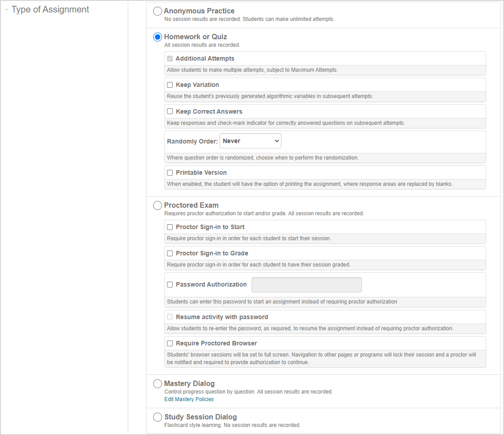Select the Anonymous Practice radio button
The height and width of the screenshot is (435, 504).
pyautogui.click(x=158, y=11)
